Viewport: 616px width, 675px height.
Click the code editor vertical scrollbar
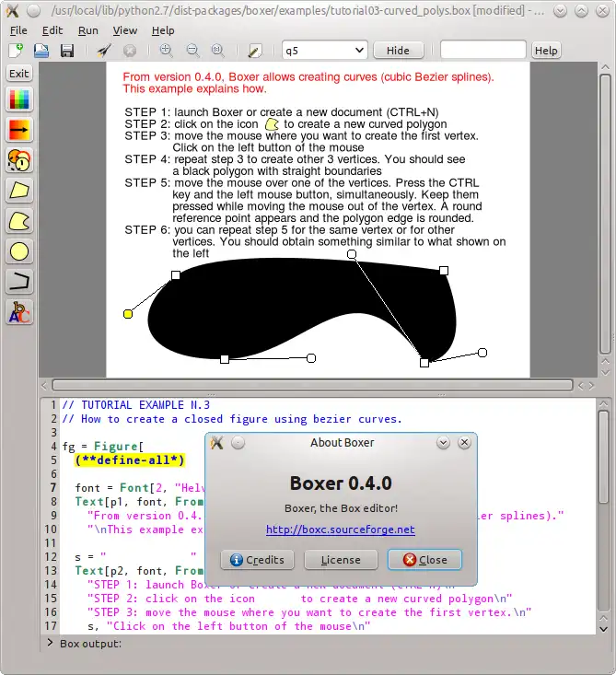click(603, 457)
